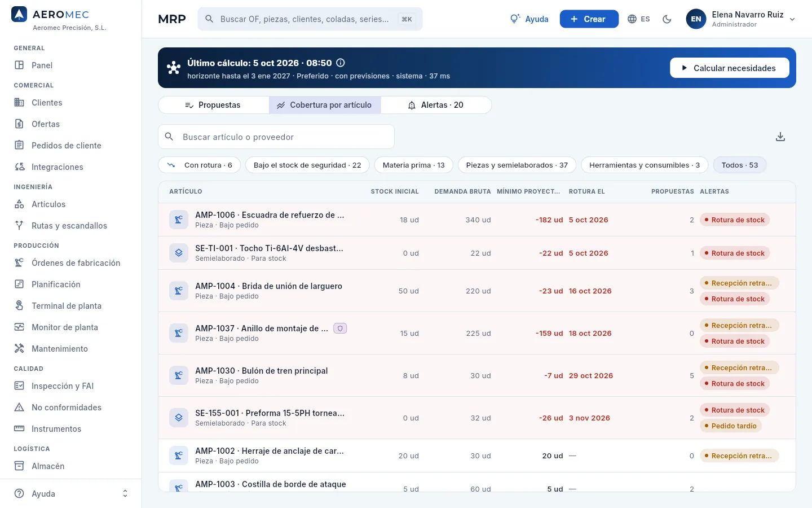Click Pedido tardío alert badge
Viewport: 812px width, 508px height.
pyautogui.click(x=731, y=426)
